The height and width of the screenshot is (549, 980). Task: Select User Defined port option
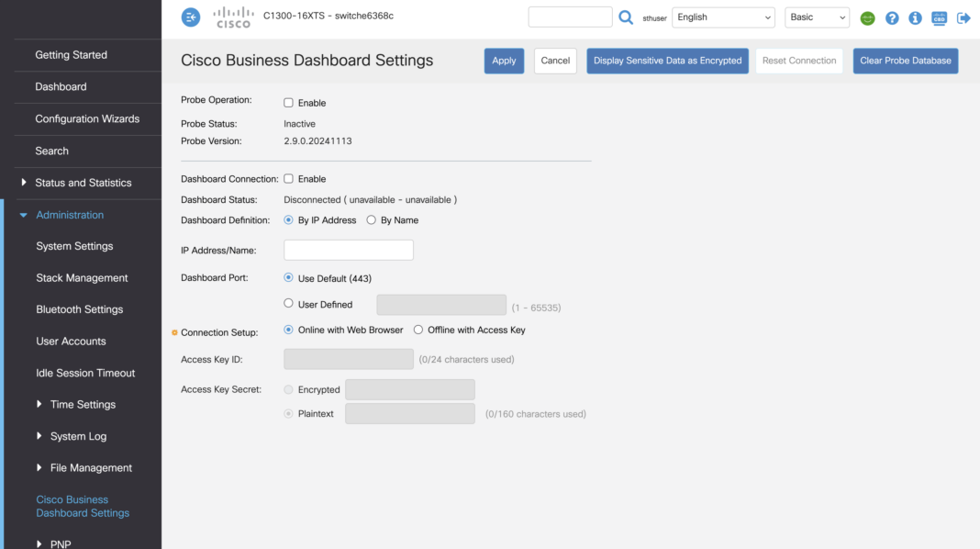click(x=288, y=303)
